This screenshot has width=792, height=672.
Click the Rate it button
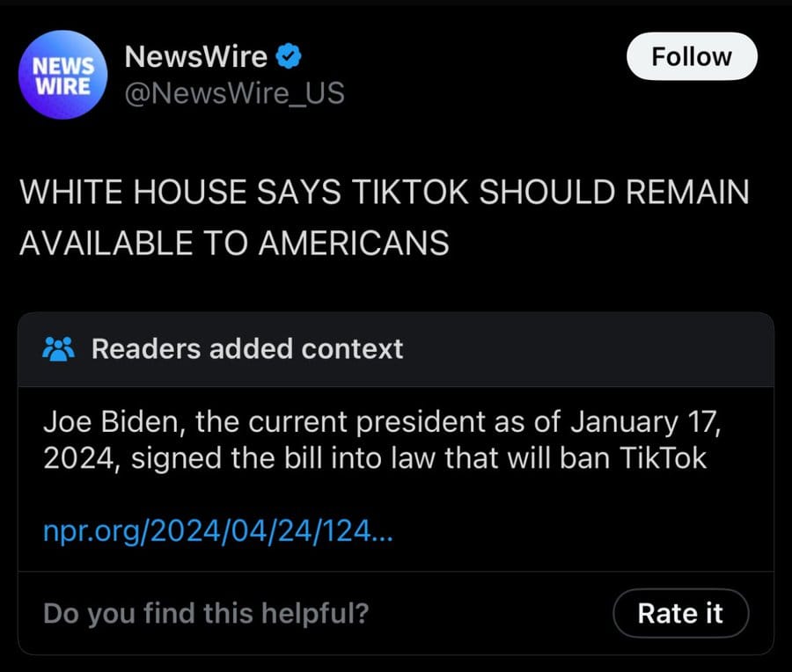680,613
